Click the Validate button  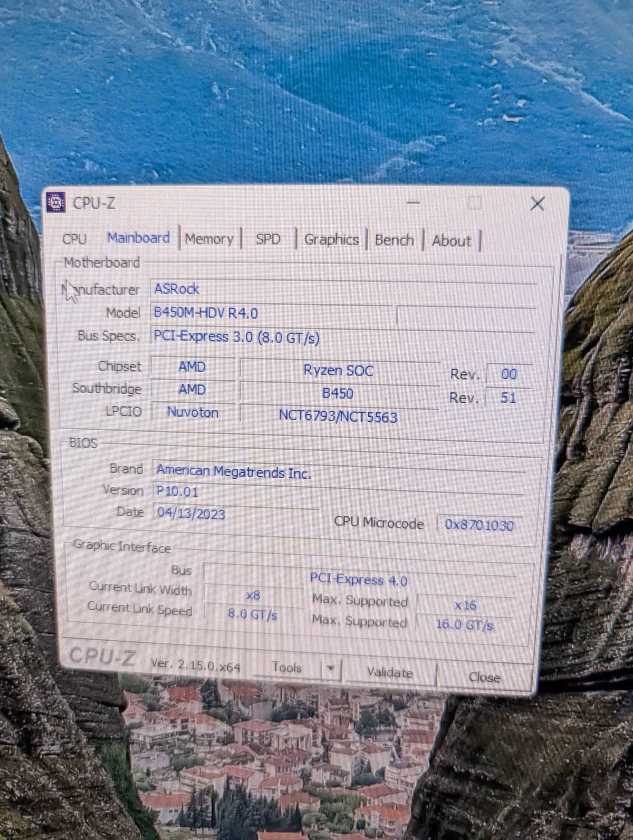tap(390, 672)
